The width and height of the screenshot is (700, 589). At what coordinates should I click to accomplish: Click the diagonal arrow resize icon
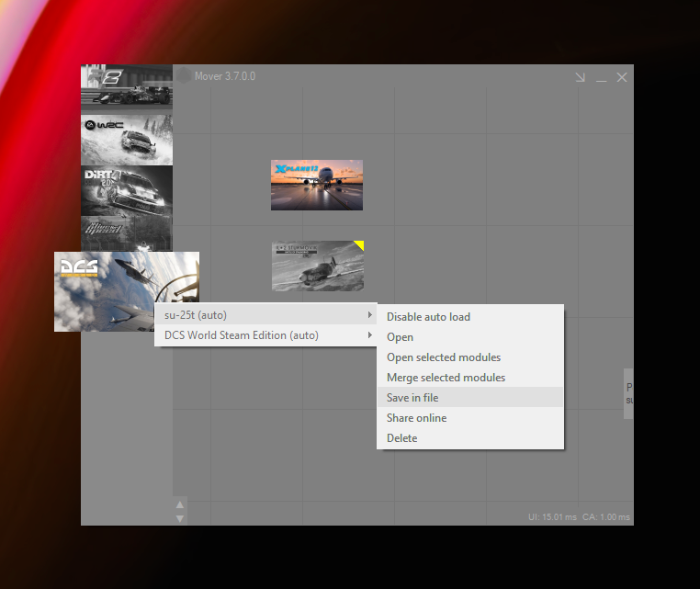[580, 77]
